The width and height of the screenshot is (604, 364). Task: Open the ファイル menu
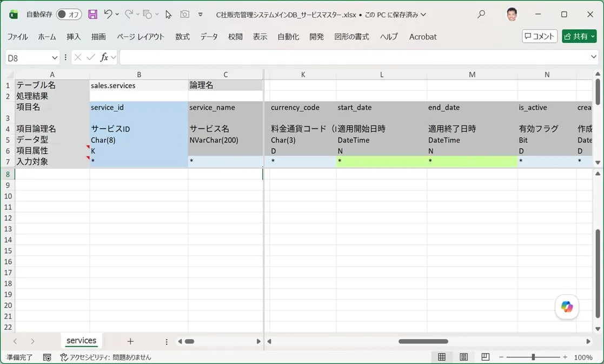point(17,37)
